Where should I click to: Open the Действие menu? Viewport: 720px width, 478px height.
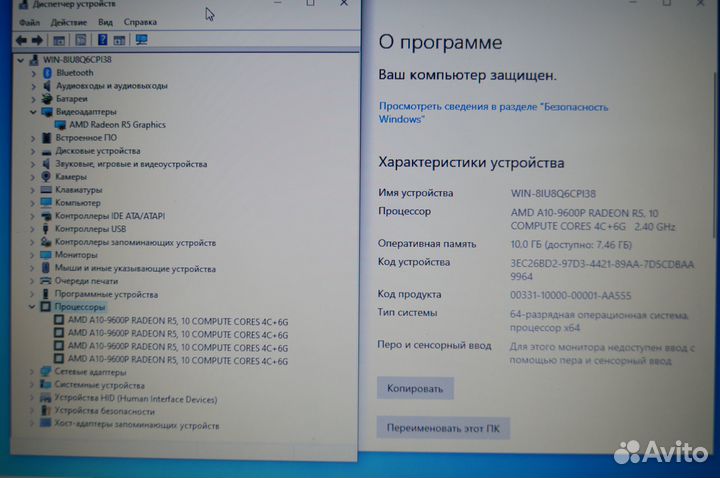(68, 22)
